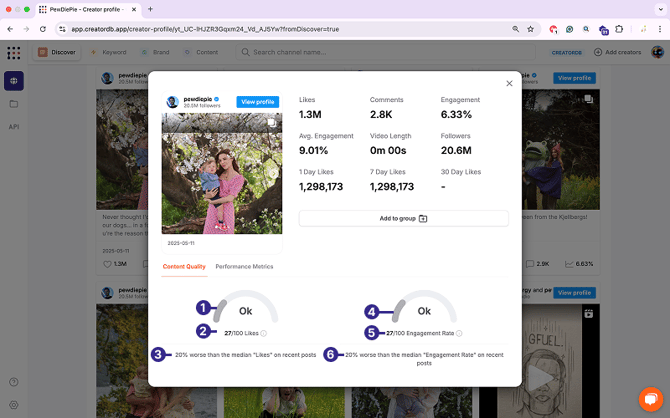Image resolution: width=670 pixels, height=418 pixels.
Task: Switch to Performance Metrics tab
Action: [244, 266]
